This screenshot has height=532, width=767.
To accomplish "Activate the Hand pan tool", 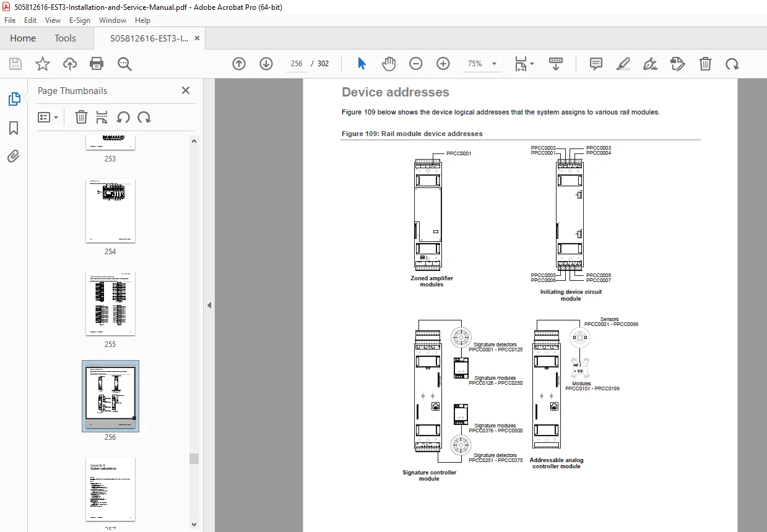I will click(x=389, y=64).
